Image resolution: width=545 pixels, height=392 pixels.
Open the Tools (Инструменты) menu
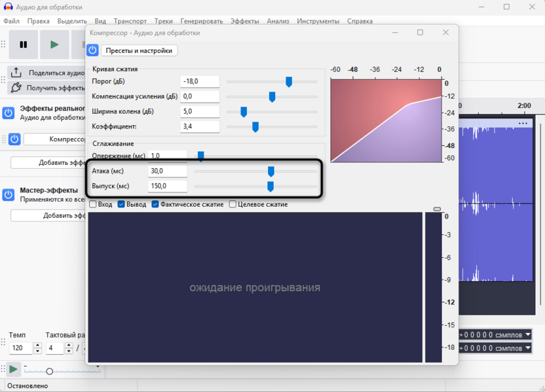pos(318,21)
